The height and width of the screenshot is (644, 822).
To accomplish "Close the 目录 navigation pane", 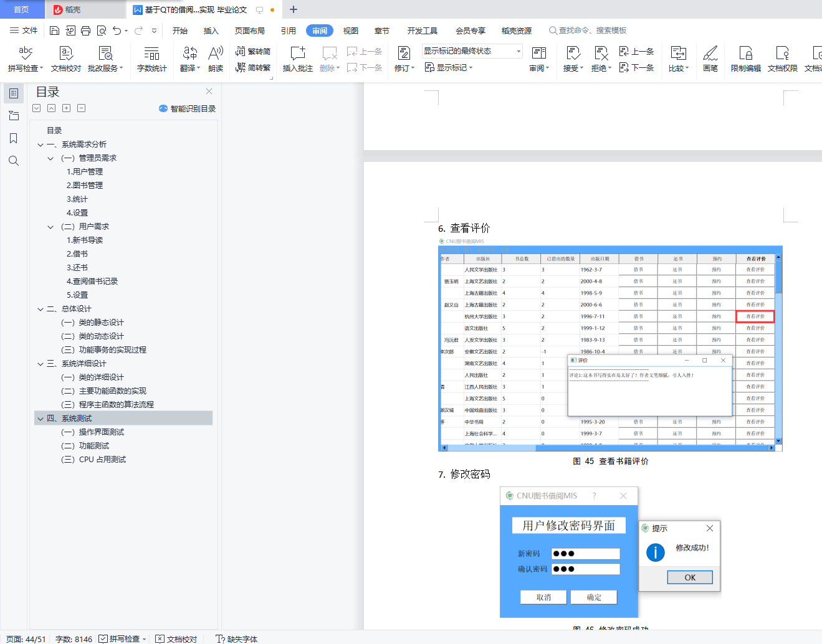I will pyautogui.click(x=209, y=92).
